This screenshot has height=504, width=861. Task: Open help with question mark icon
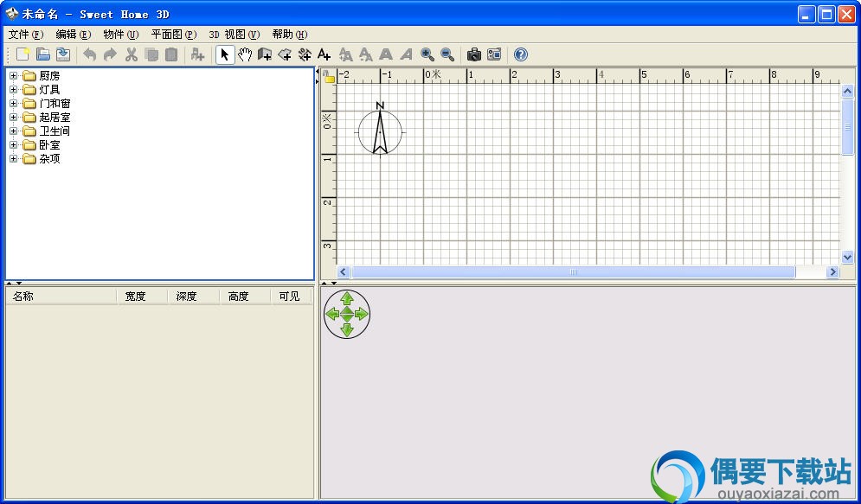point(521,54)
